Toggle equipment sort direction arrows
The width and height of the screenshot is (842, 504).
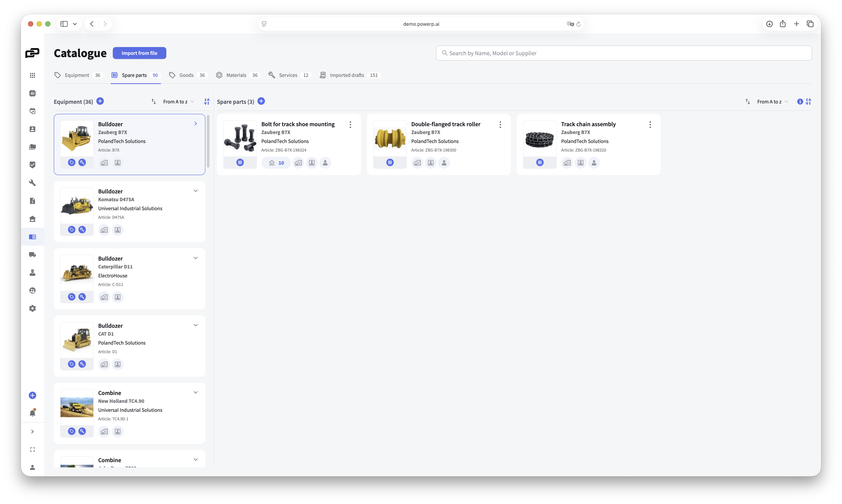click(153, 102)
